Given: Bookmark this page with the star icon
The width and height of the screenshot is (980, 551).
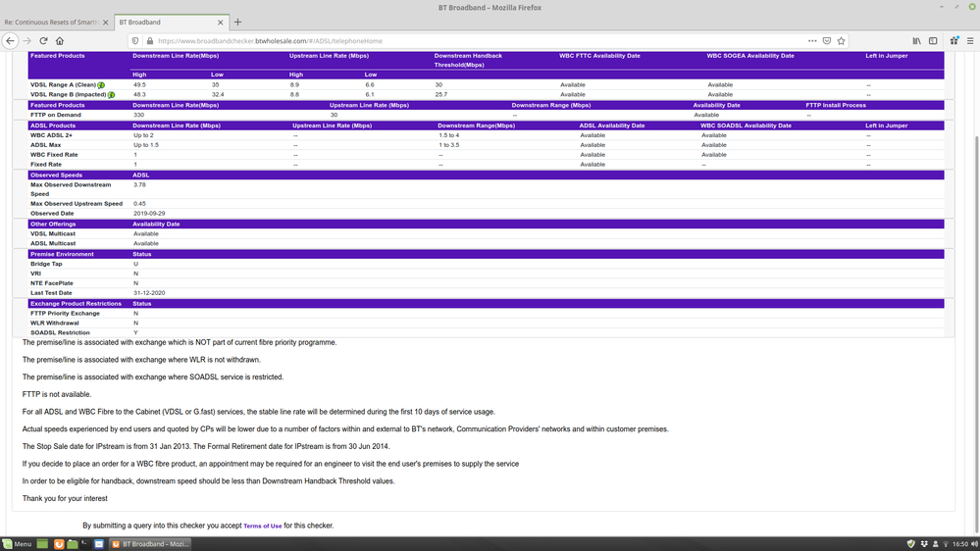Looking at the screenshot, I should tap(841, 41).
